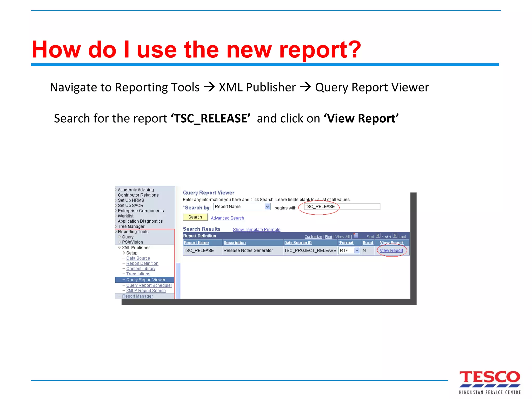Click the Find link in results header
Screen dimensions: 532x399
[x=329, y=237]
